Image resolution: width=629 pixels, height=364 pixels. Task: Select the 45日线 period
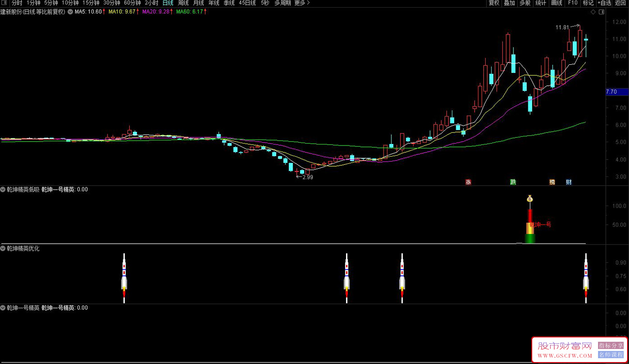pos(247,3)
